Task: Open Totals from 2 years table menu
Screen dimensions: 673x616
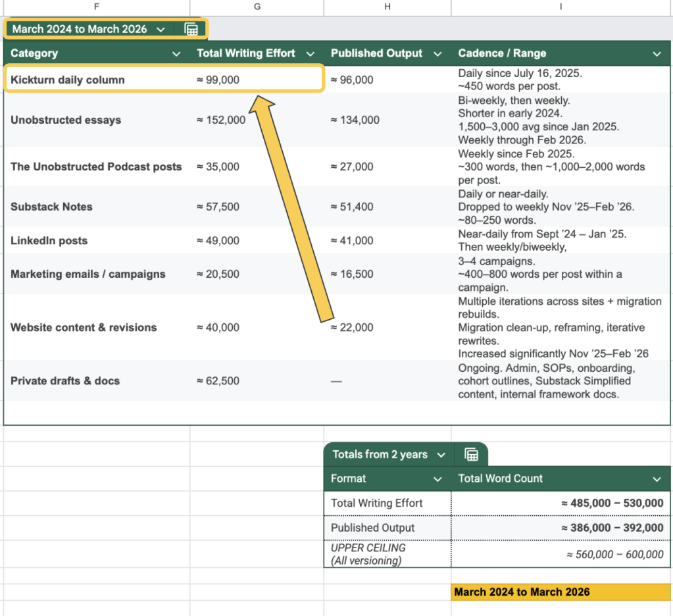Action: 441,455
